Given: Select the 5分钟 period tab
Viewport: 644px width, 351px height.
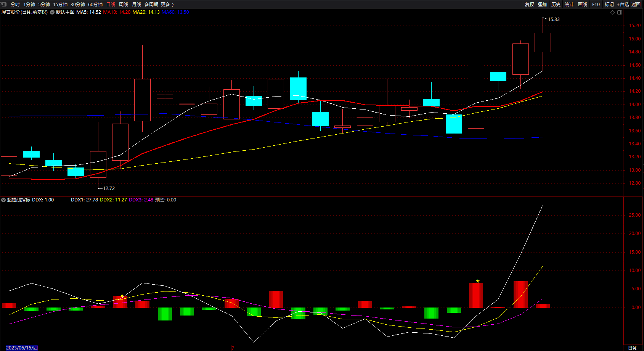Looking at the screenshot, I should (x=44, y=5).
